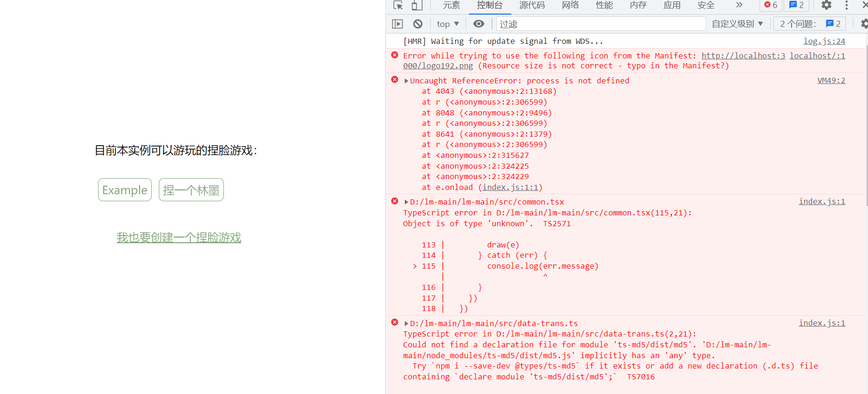Open the VM49:2 source link
Image resolution: width=868 pixels, height=394 pixels.
[x=831, y=81]
